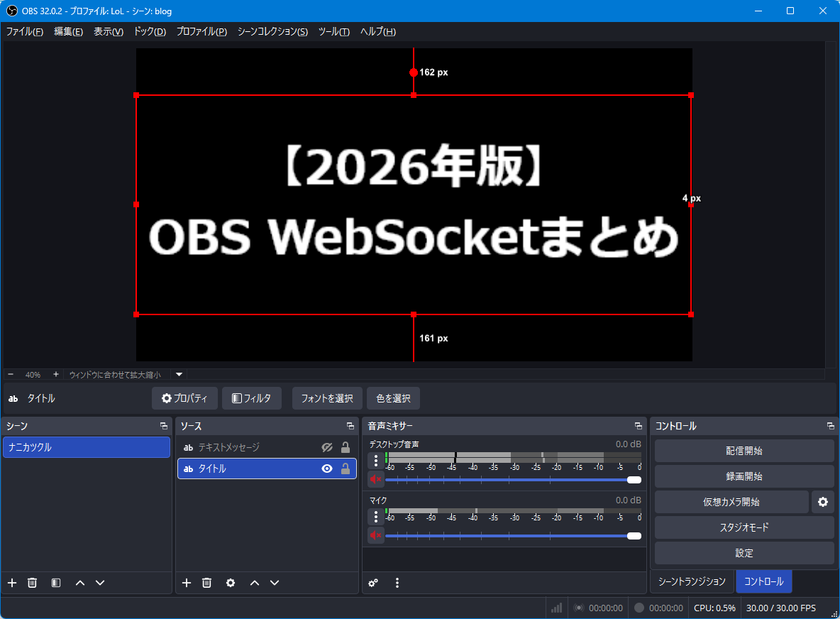Select the ナニカツクル scene
This screenshot has height=619, width=840.
pos(87,447)
